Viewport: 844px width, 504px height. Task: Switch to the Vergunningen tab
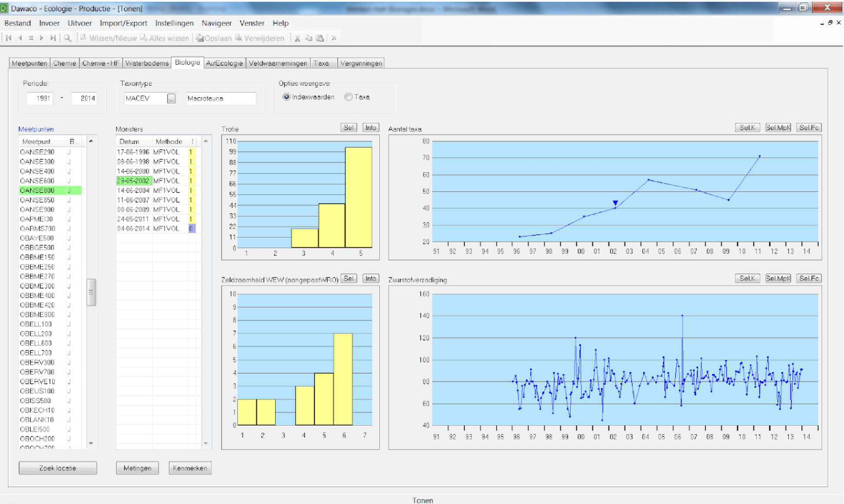361,63
